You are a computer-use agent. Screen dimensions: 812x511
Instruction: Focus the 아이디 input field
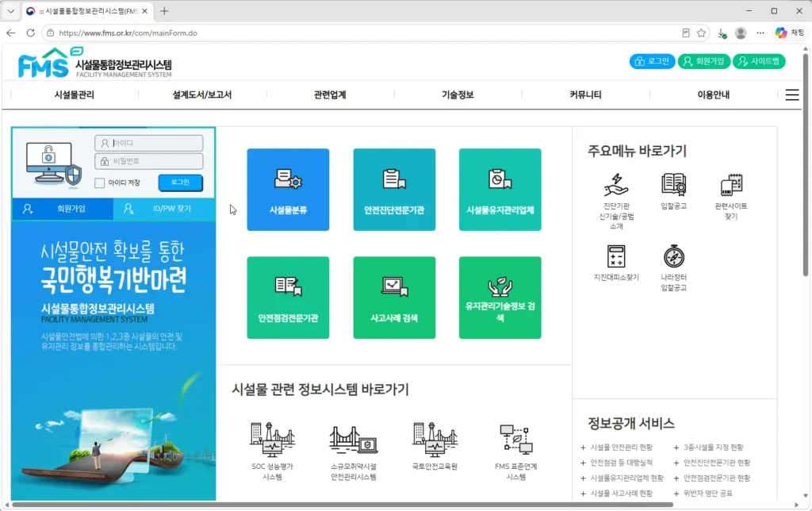click(149, 143)
